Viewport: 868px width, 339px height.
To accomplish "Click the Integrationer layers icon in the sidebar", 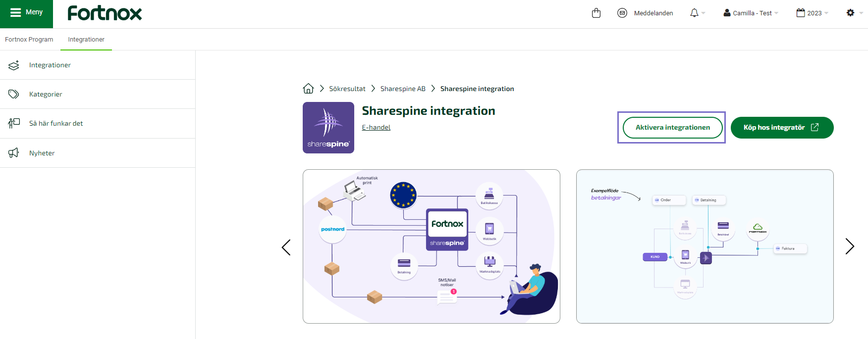I will pos(14,65).
